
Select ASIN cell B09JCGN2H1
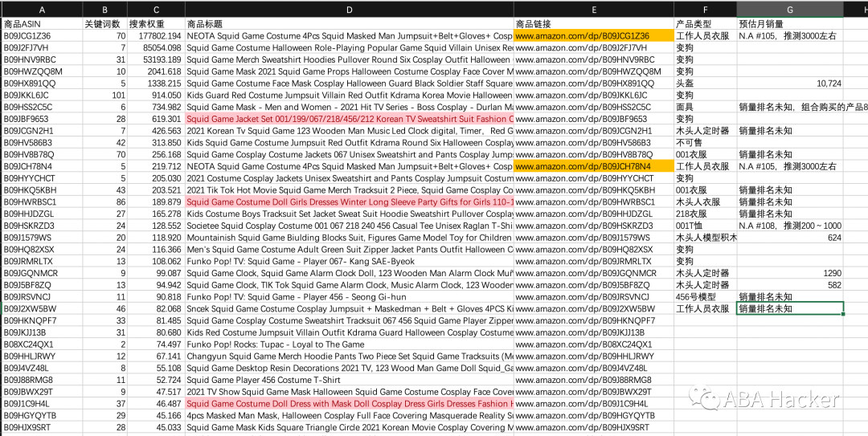pyautogui.click(x=42, y=131)
